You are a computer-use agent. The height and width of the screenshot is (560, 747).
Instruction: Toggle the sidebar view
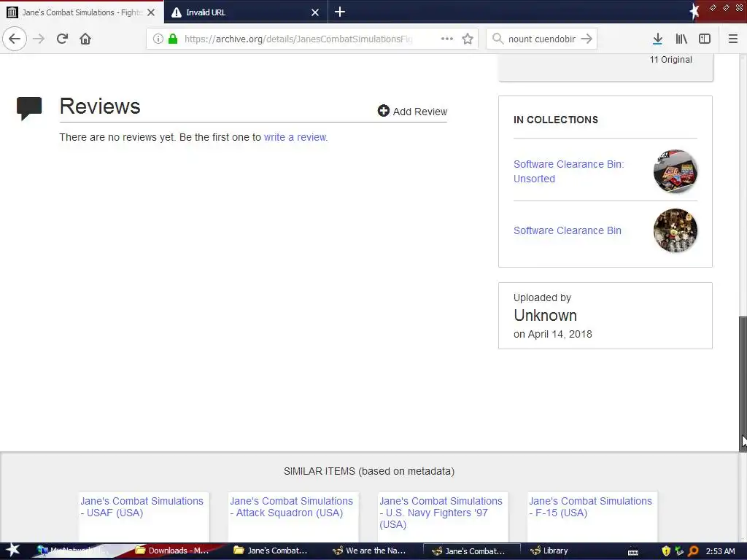pyautogui.click(x=705, y=39)
